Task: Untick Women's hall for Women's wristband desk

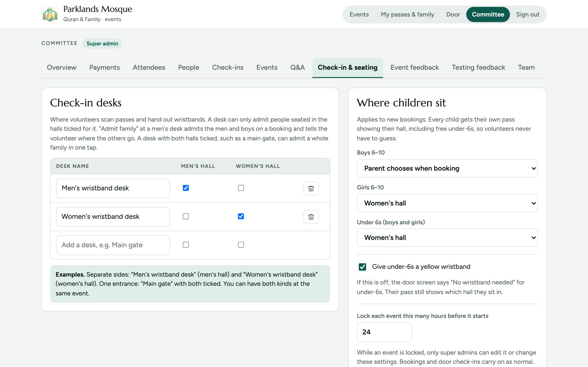Action: pyautogui.click(x=241, y=216)
